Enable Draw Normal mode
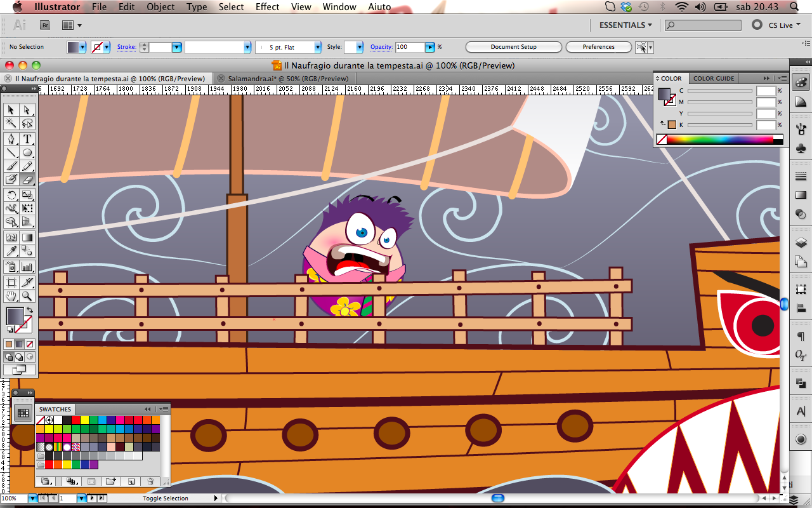Viewport: 812px width, 508px height. pos(9,357)
